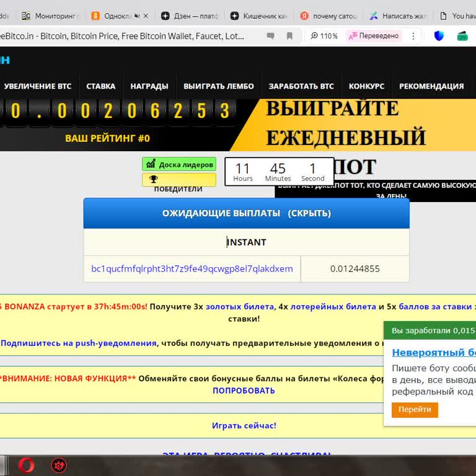Screen dimensions: 476x476
Task: Click the 'Играть сейчас!' link
Action: coord(244,426)
